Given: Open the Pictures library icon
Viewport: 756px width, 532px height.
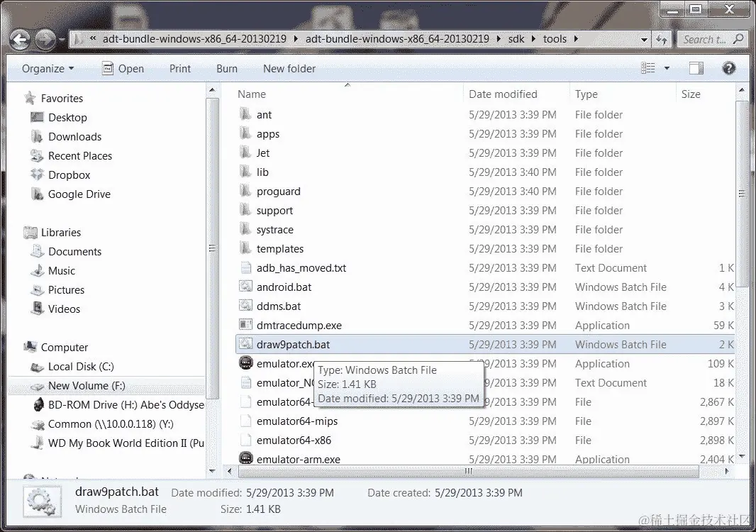Looking at the screenshot, I should [37, 290].
